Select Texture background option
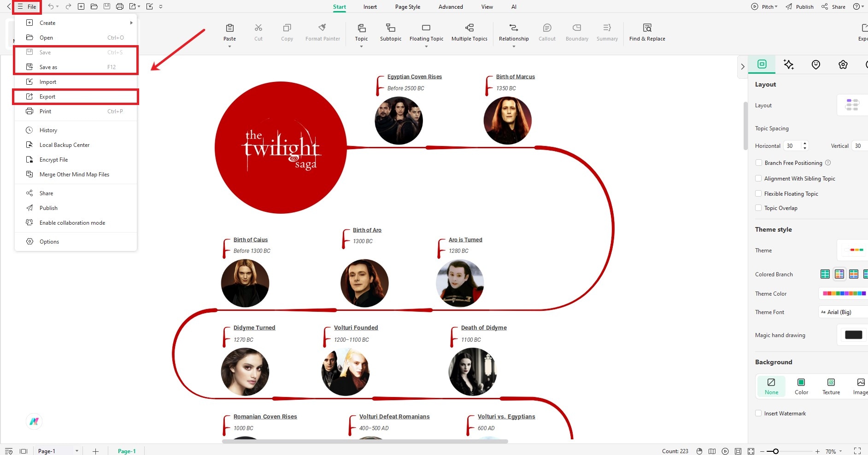Screen dimensions: 868x455 pos(831,386)
